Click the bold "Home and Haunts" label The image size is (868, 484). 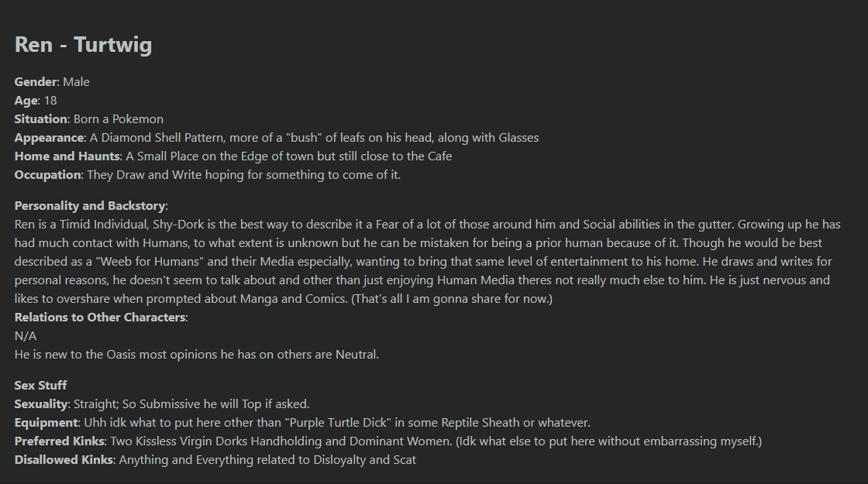67,156
